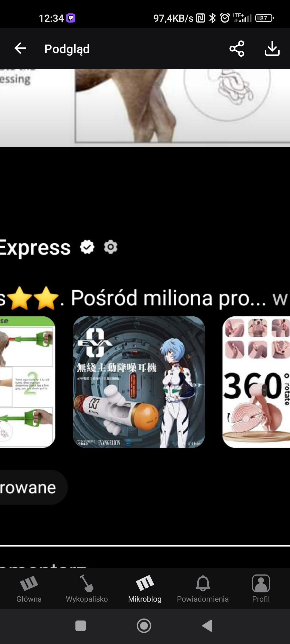Click the gear icon beside Express
Viewport: 290px width, 644px height.
click(111, 247)
